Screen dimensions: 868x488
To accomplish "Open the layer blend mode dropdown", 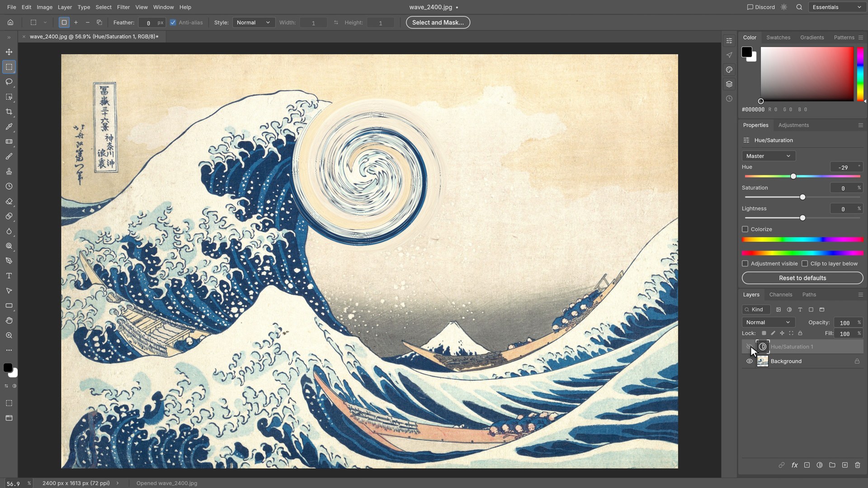I will point(768,322).
